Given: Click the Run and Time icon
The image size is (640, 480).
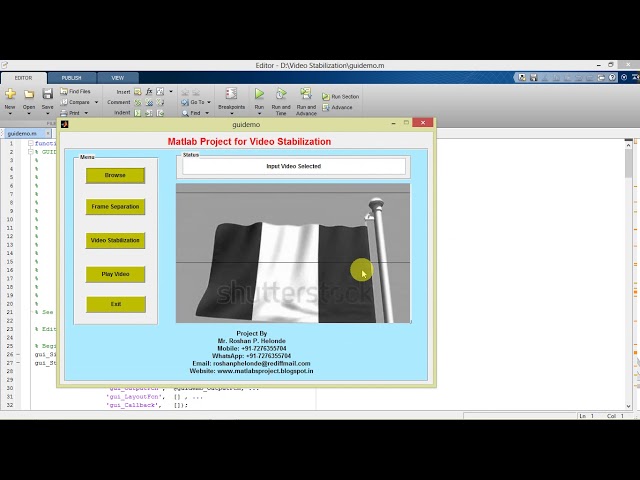Looking at the screenshot, I should (x=281, y=93).
